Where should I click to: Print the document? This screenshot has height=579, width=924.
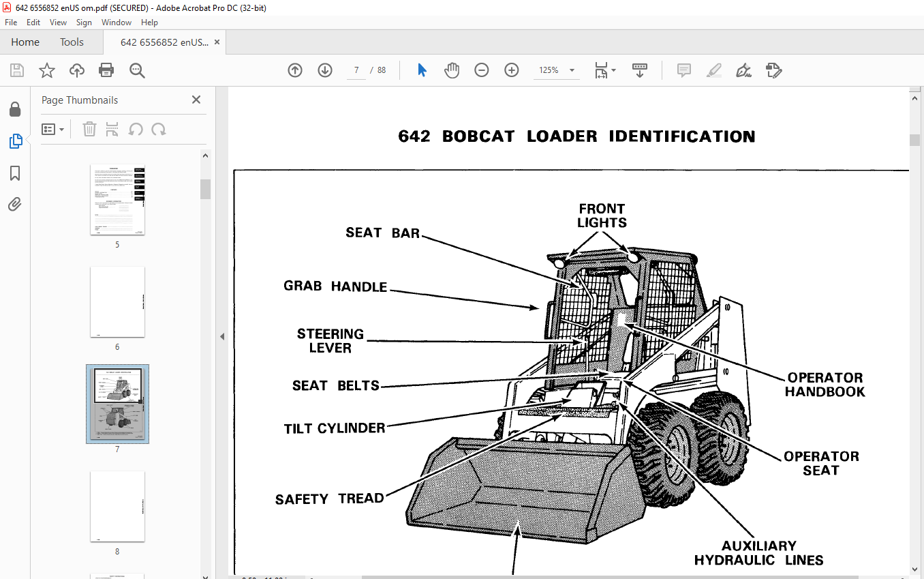pos(106,70)
